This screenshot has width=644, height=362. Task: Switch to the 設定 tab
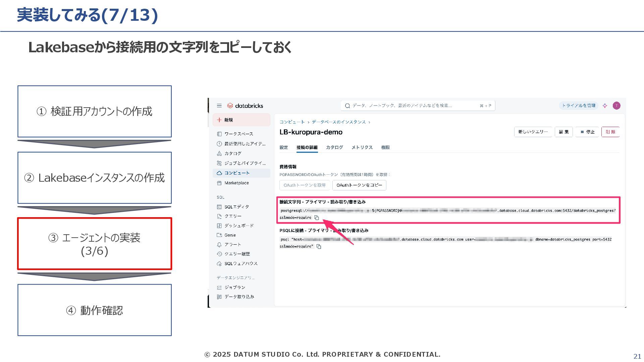tap(284, 147)
